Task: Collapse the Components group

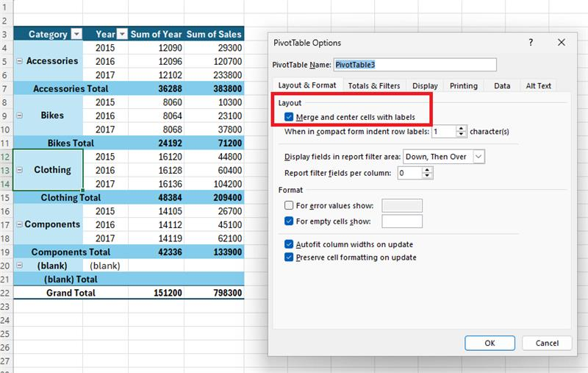Action: (20, 224)
